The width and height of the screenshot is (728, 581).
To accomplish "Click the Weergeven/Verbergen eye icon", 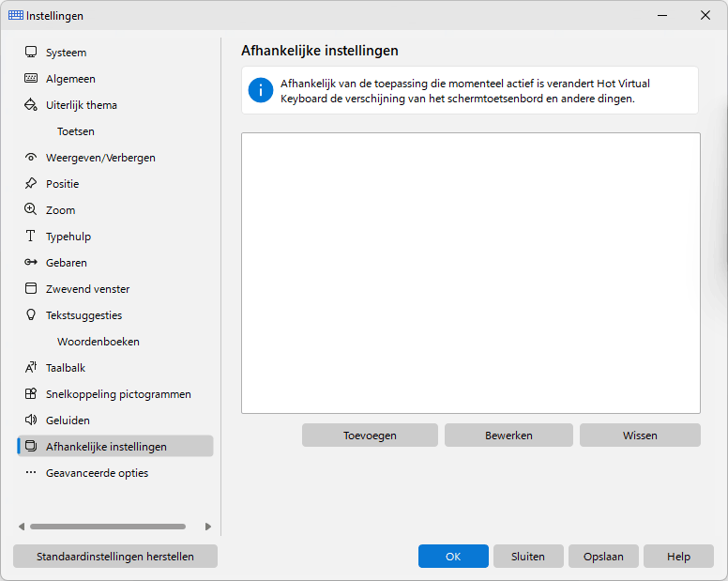I will coord(31,157).
